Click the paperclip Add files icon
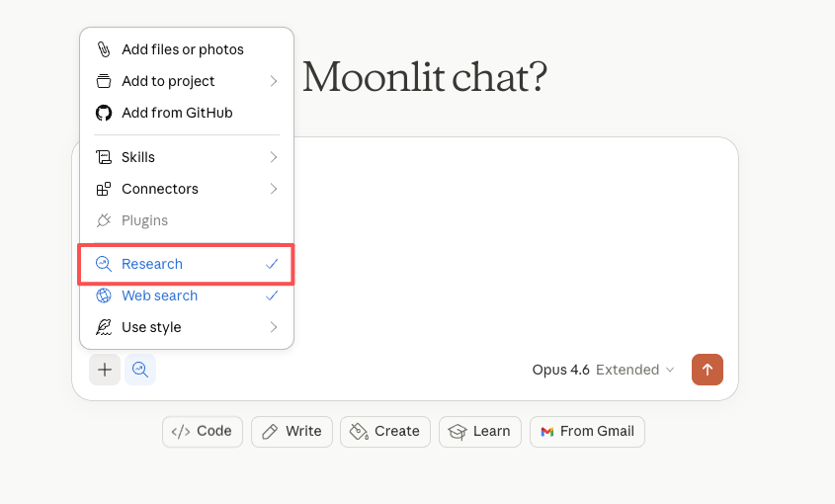 [x=104, y=49]
